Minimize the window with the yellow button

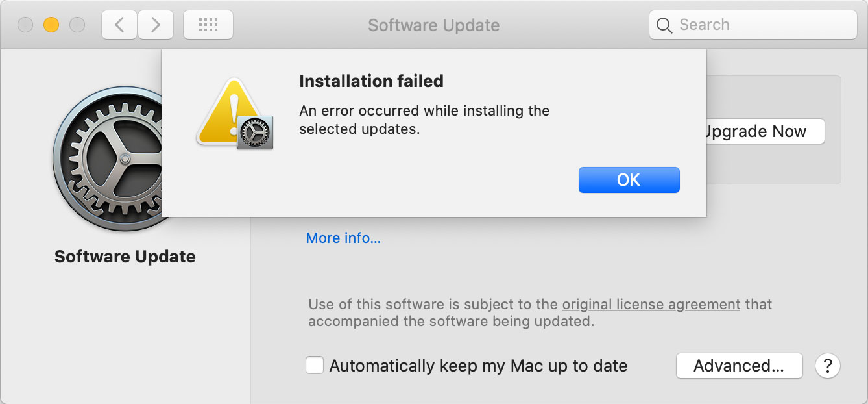point(51,25)
